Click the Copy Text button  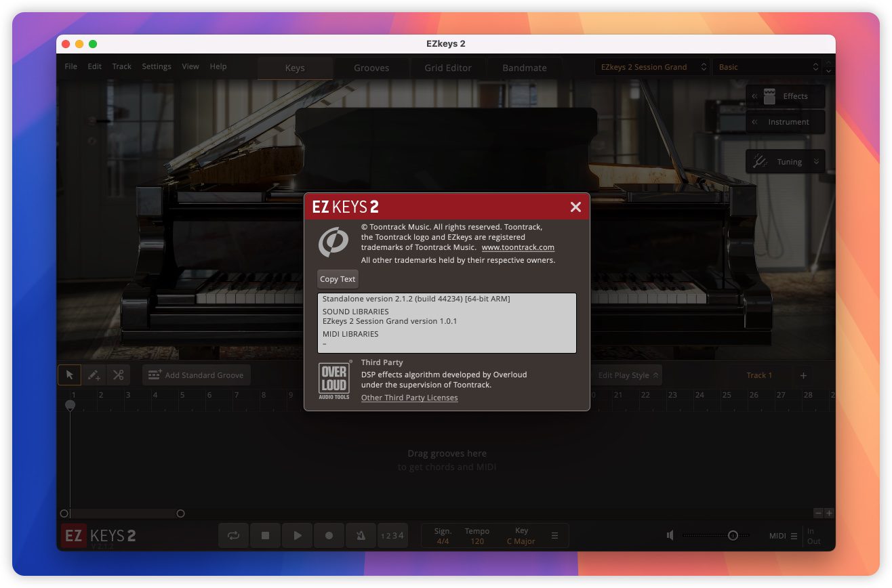[x=338, y=279]
